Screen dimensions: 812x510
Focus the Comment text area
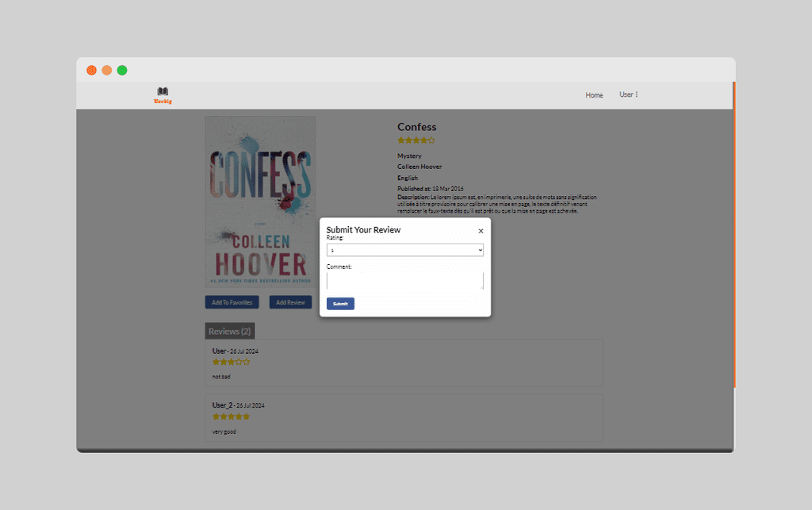click(405, 281)
